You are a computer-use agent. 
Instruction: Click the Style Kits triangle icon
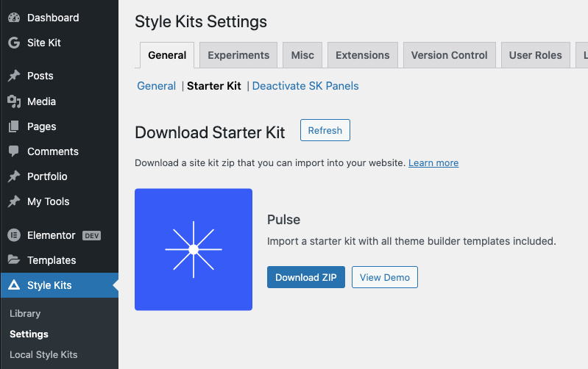click(14, 285)
